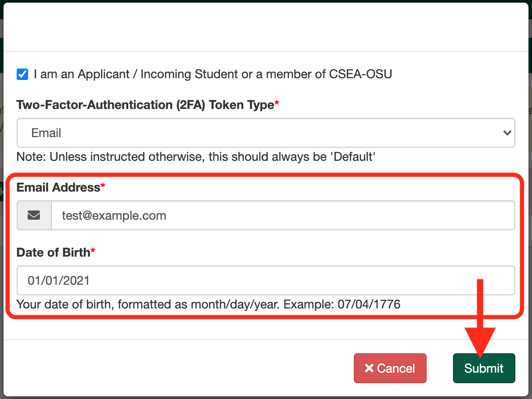The height and width of the screenshot is (399, 532).
Task: Click the chevron arrow of the Email dropdown
Action: [507, 133]
